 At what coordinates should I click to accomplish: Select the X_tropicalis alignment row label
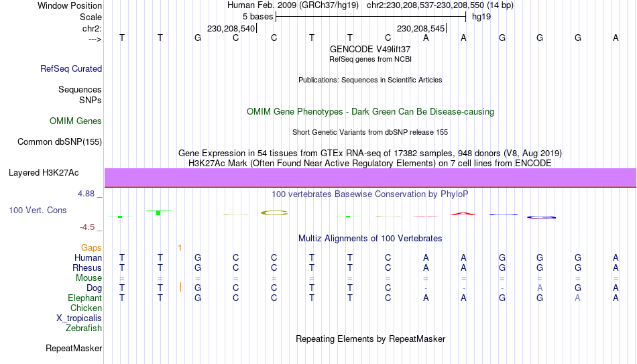[79, 318]
